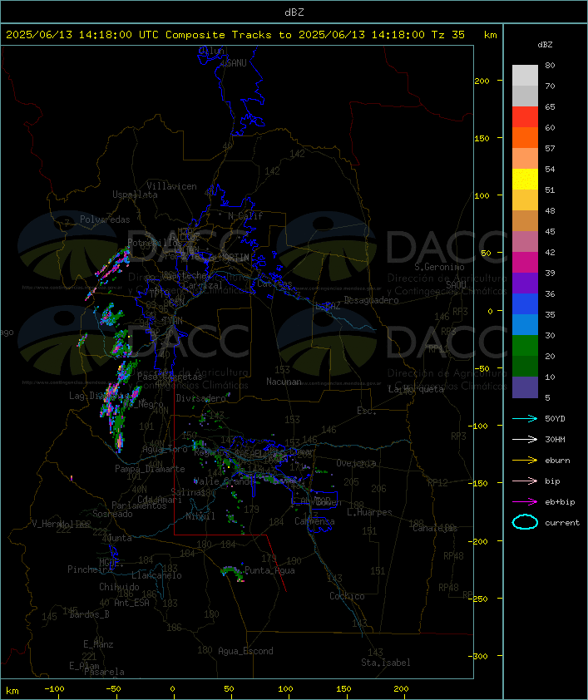Click the S.Geronimo map label
This screenshot has width=588, height=700.
439,267
